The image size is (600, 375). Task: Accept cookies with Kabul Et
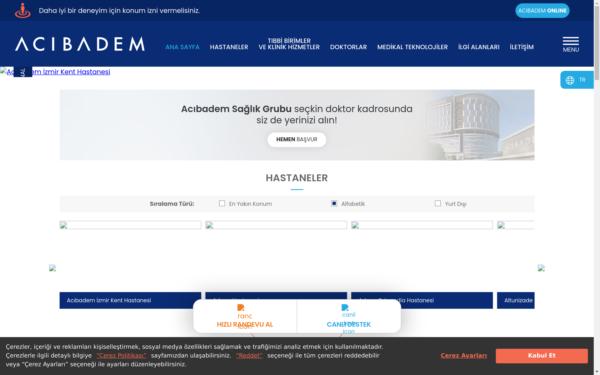541,355
